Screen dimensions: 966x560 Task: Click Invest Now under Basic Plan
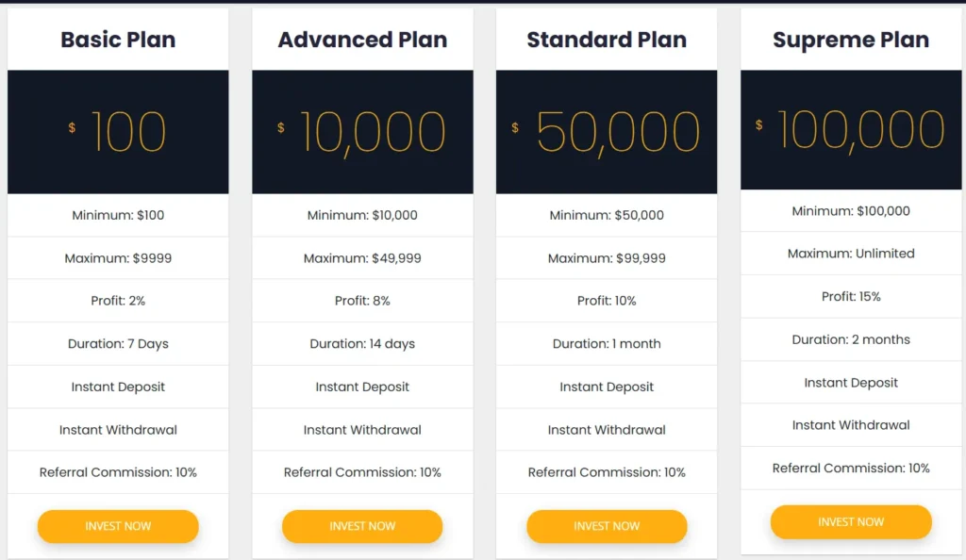coord(118,526)
